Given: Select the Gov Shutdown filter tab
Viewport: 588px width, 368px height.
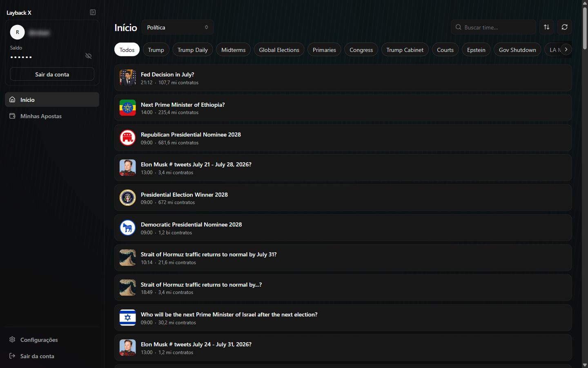Looking at the screenshot, I should (x=517, y=49).
